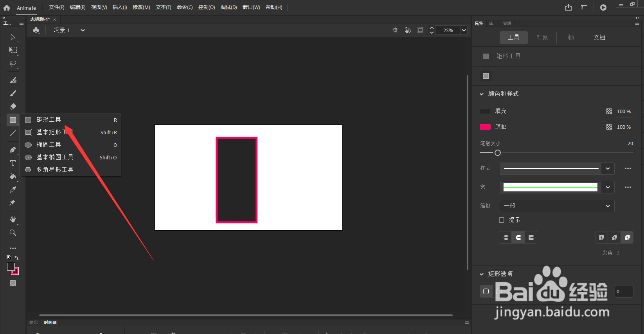This screenshot has height=334, width=644.
Task: Collapse the 矩形选项 section
Action: pyautogui.click(x=482, y=274)
